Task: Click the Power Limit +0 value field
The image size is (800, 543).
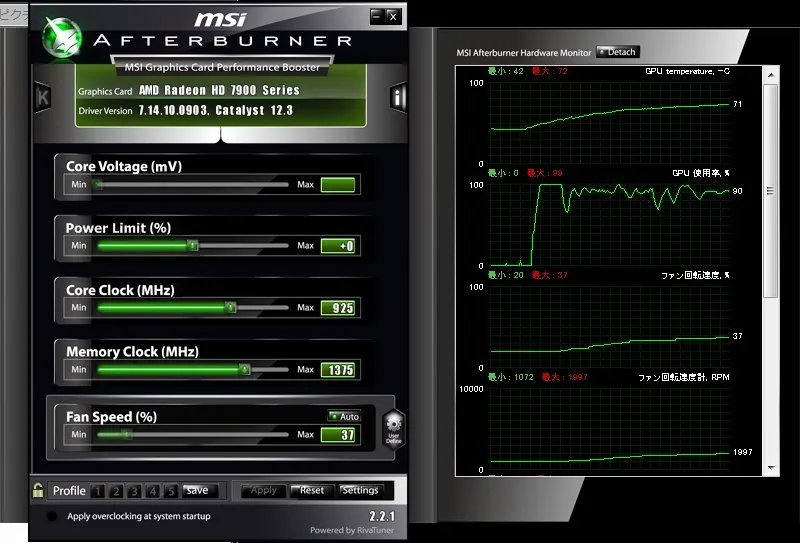Action: [338, 246]
